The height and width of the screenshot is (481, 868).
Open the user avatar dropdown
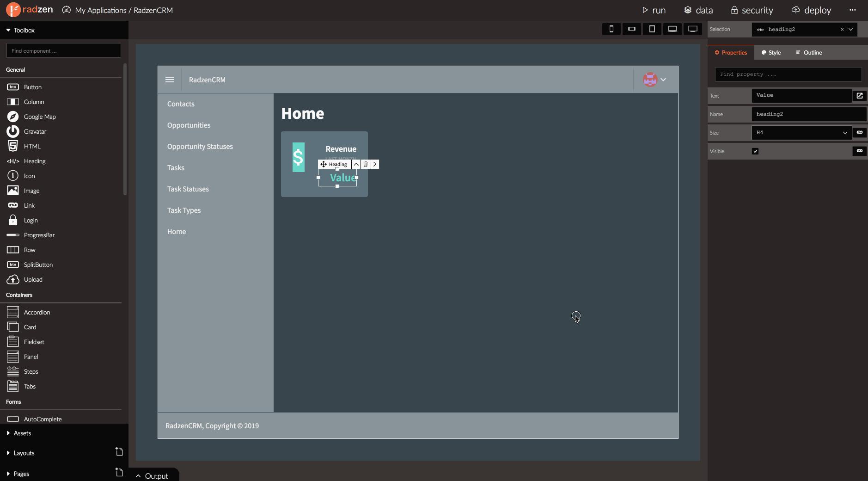click(655, 80)
